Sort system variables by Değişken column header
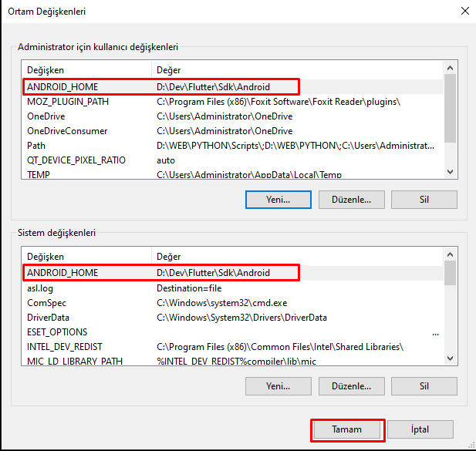 (x=85, y=256)
